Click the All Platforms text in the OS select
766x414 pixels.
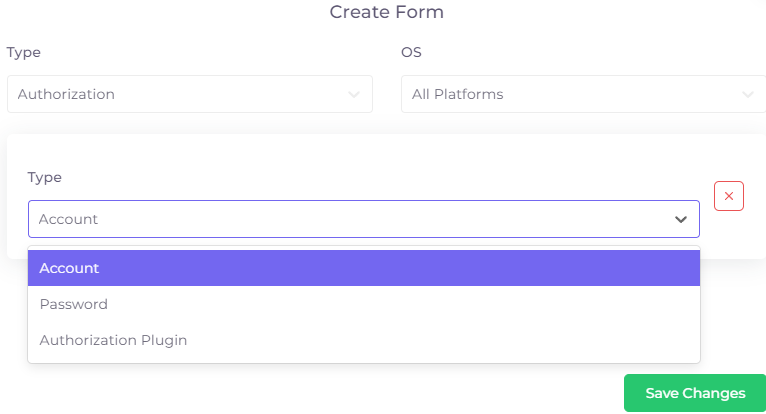[x=457, y=94]
